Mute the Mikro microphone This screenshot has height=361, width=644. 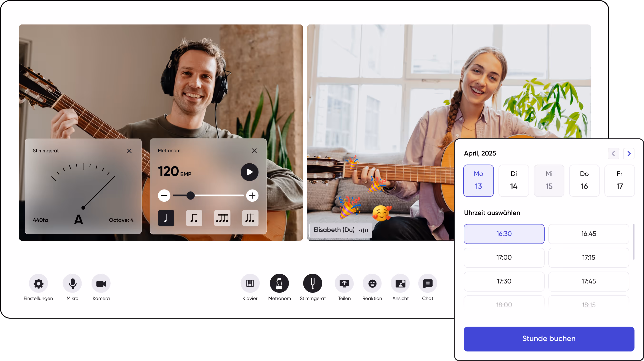73,283
